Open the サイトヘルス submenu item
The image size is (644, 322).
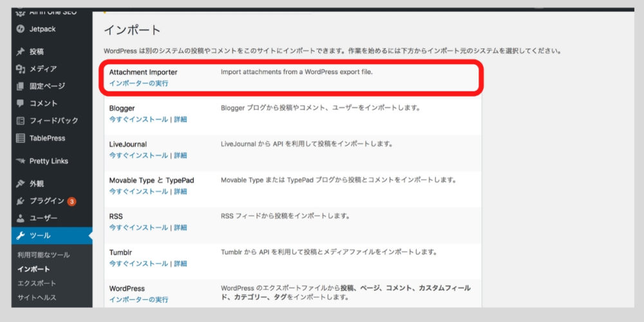(37, 298)
